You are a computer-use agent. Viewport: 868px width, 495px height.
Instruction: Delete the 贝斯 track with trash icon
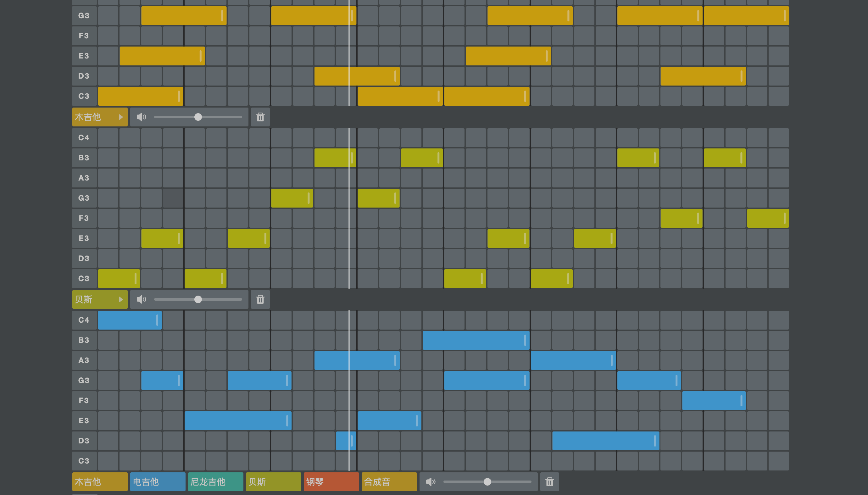[x=260, y=299]
